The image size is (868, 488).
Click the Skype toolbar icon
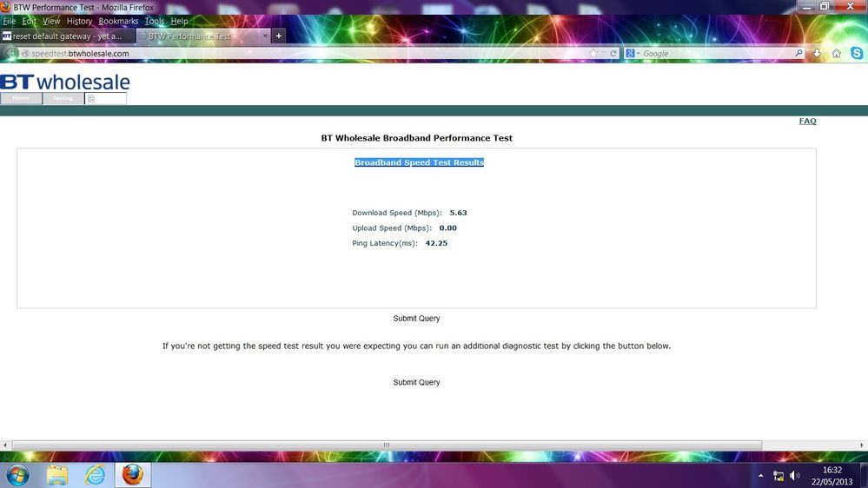857,53
